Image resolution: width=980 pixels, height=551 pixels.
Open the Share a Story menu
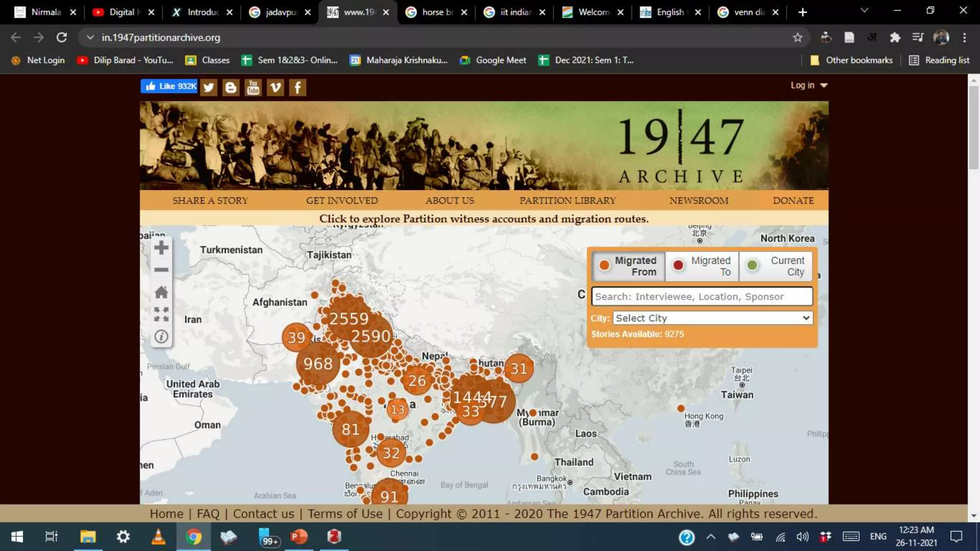coord(210,200)
